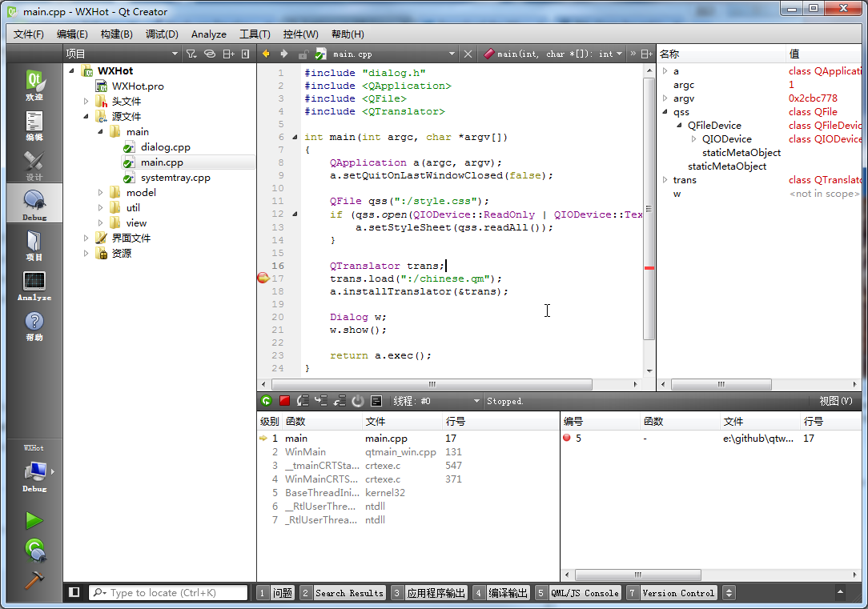Switch to Edit (编辑) mode
This screenshot has height=609, width=868.
(34, 125)
